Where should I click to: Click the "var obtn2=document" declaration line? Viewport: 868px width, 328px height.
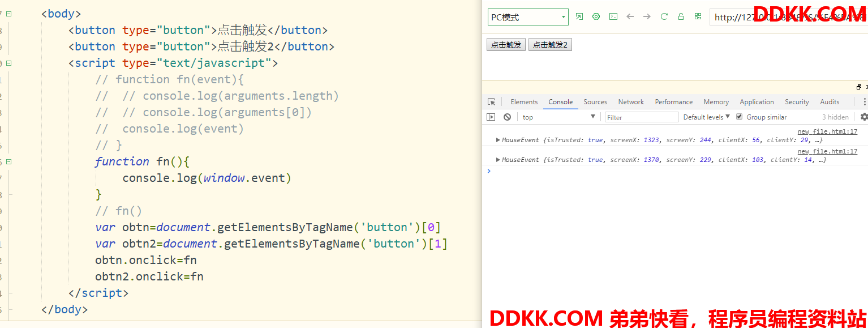coord(272,244)
